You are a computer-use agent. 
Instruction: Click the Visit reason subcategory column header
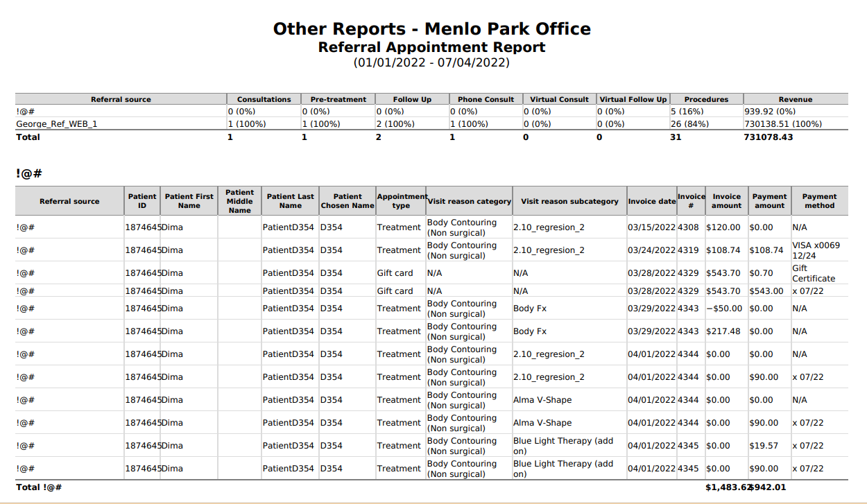pos(569,201)
